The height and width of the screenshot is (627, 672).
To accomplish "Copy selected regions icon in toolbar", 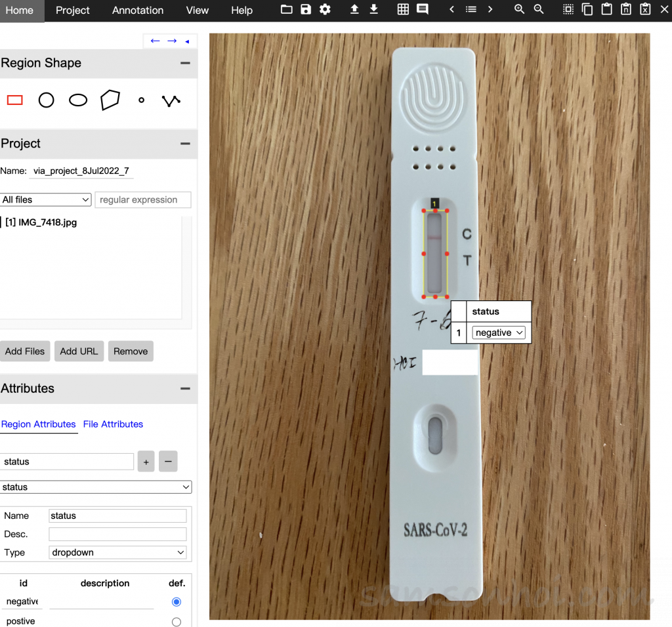I will [587, 9].
